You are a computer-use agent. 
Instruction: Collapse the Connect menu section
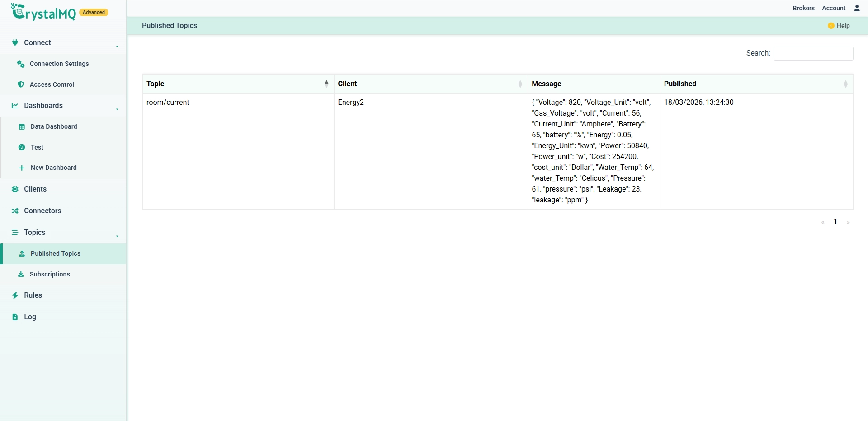[117, 47]
